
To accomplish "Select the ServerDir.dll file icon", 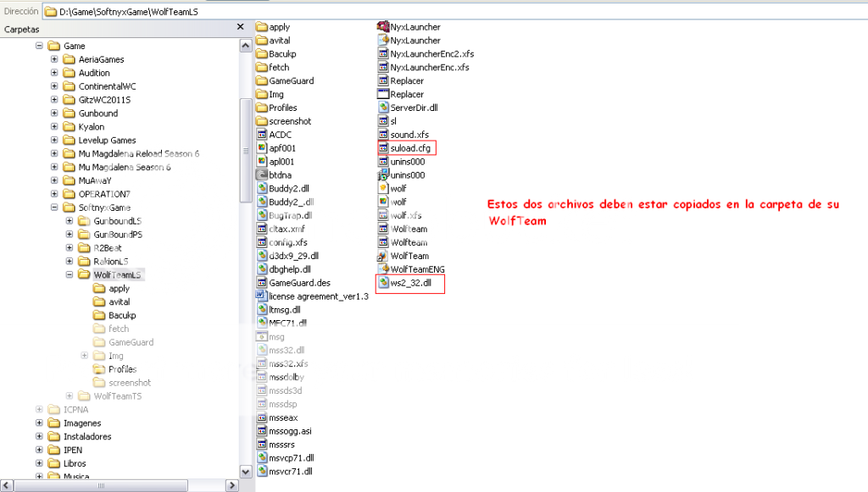I will (x=383, y=108).
